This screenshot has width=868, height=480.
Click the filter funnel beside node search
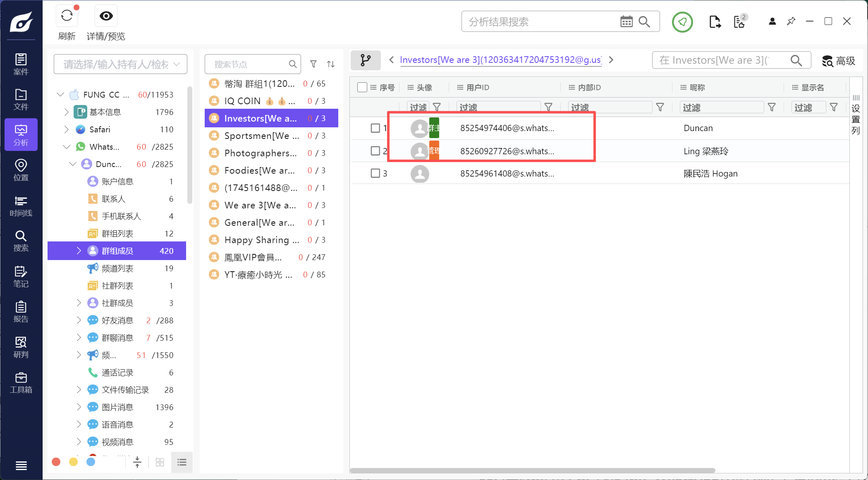[313, 64]
